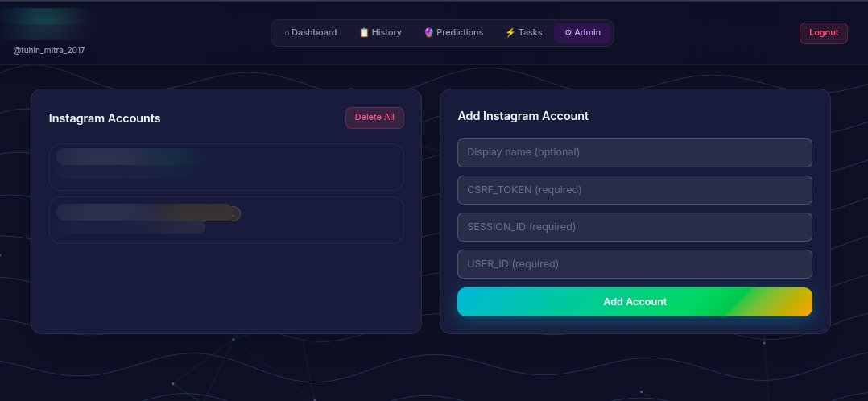Click the gear icon beside Admin
This screenshot has width=868, height=401.
point(568,33)
